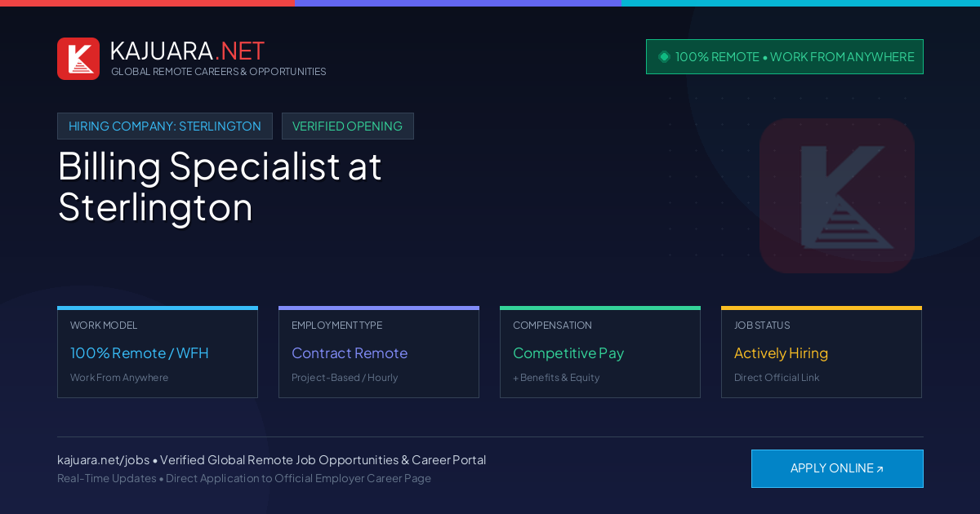Screen dimensions: 980x514
Task: Select the 100% Remote Work From Anywhere badge
Action: pos(785,57)
